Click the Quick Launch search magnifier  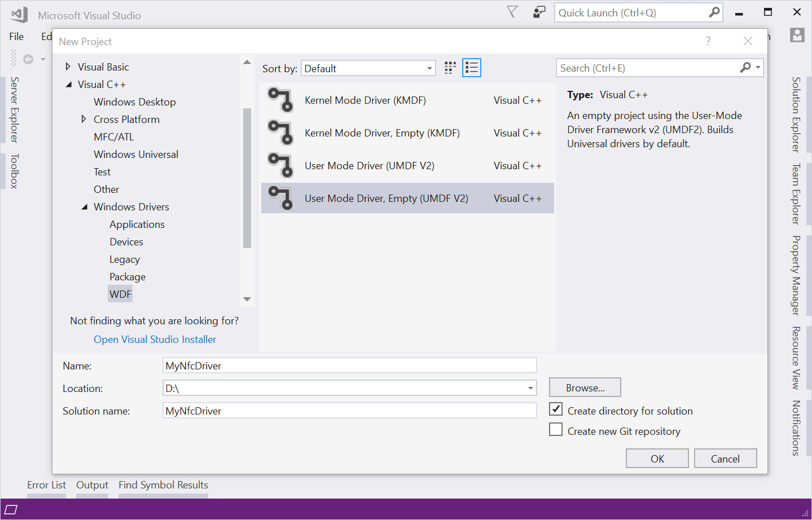coord(714,12)
